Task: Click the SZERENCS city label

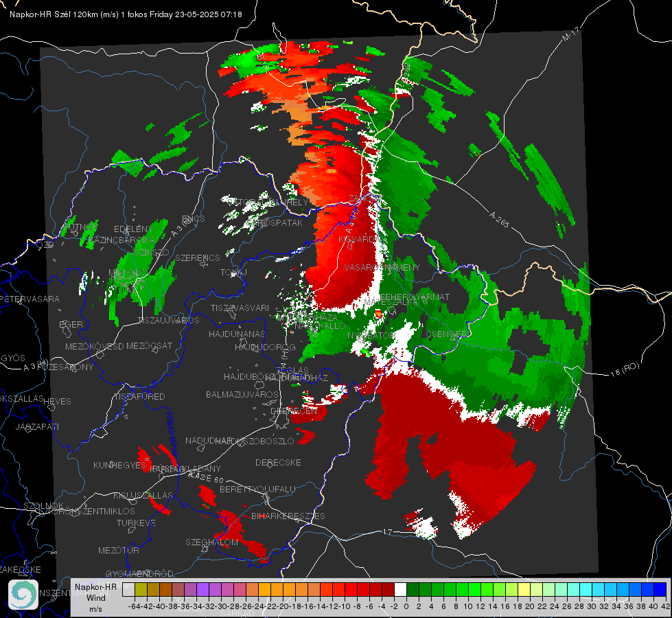Action: pos(198,257)
